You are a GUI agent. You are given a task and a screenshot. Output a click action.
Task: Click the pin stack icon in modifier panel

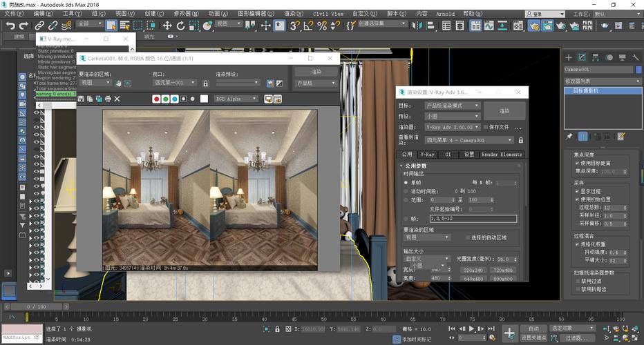coord(569,137)
